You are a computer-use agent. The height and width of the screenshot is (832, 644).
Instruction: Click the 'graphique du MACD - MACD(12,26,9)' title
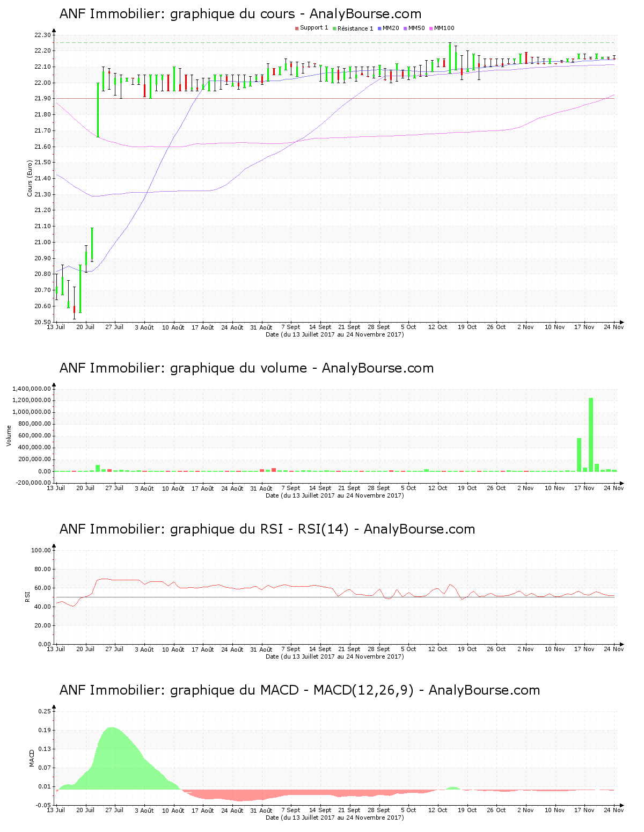coord(299,690)
